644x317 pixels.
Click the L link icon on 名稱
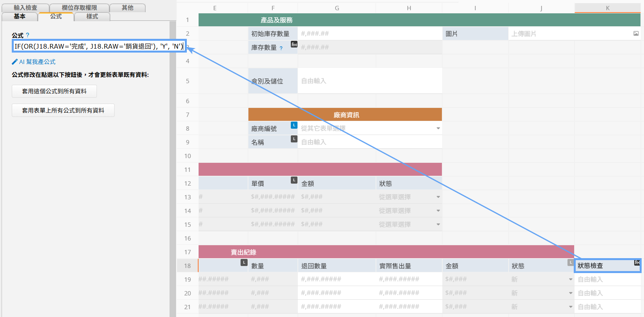[x=294, y=139]
